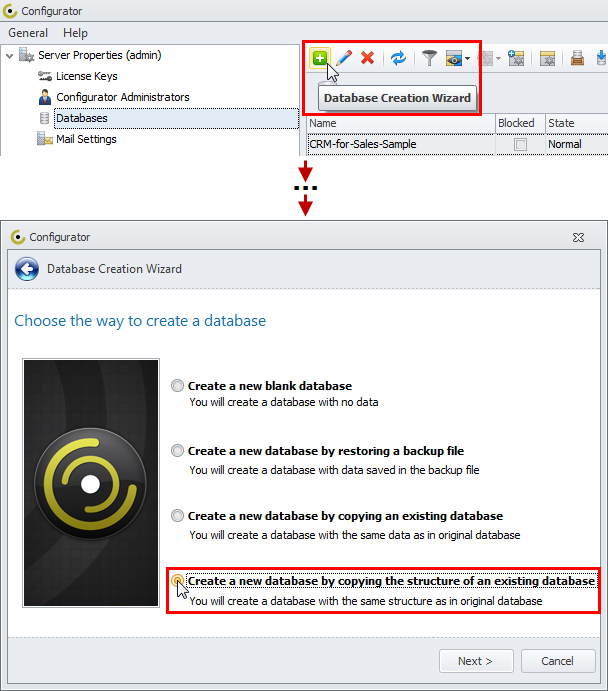Image resolution: width=608 pixels, height=691 pixels.
Task: Click 'data saved in the backup file' description
Action: click(x=334, y=470)
